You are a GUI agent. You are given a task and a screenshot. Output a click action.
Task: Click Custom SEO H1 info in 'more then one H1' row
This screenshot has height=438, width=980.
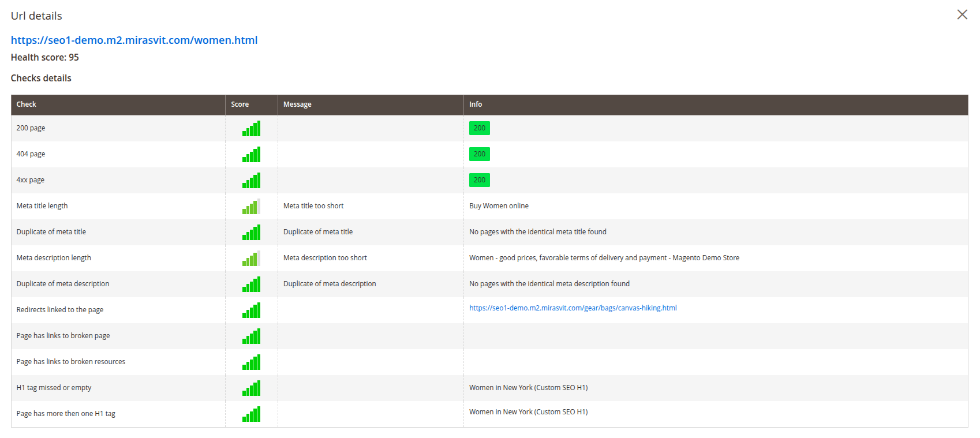click(529, 412)
